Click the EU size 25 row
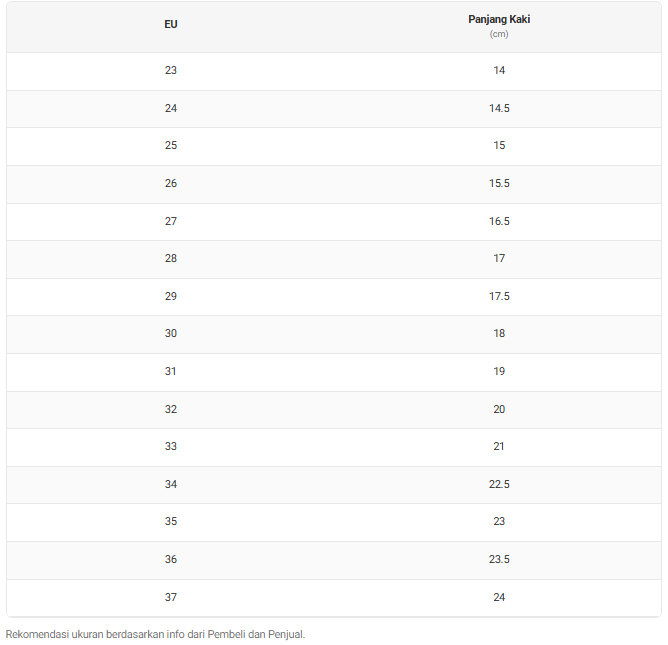This screenshot has height=645, width=668. pyautogui.click(x=171, y=145)
